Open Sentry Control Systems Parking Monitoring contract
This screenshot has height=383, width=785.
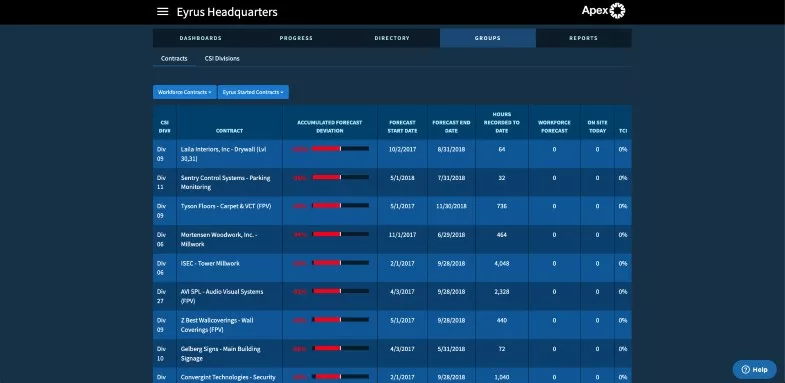pos(225,182)
